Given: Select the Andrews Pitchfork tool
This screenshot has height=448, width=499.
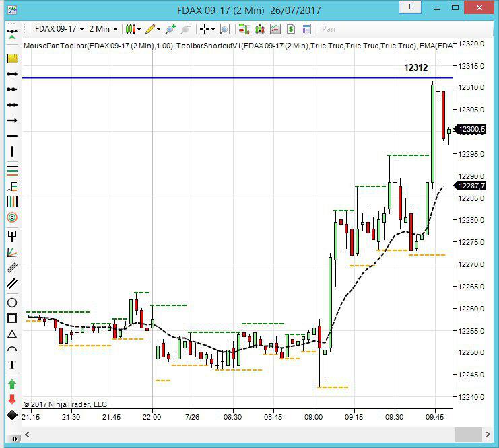Looking at the screenshot, I should tap(12, 237).
